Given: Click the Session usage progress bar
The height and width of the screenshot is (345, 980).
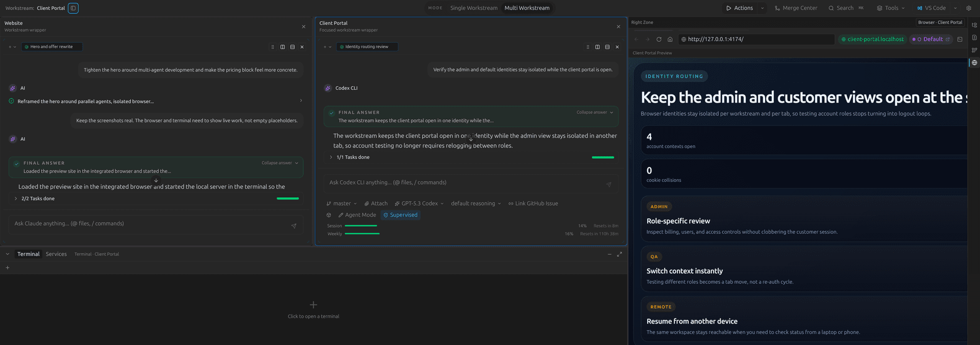Looking at the screenshot, I should (x=361, y=226).
